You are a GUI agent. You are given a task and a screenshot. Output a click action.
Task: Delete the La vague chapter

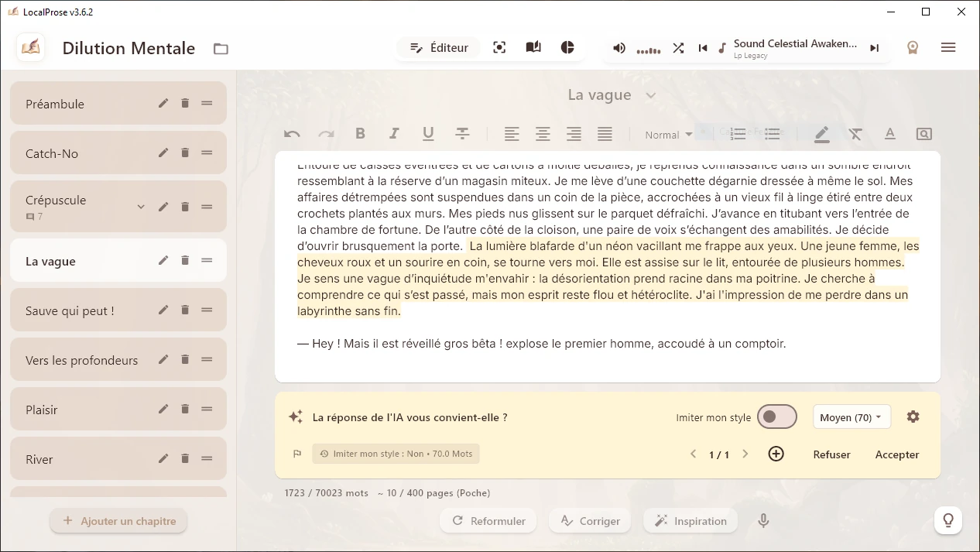pyautogui.click(x=185, y=260)
